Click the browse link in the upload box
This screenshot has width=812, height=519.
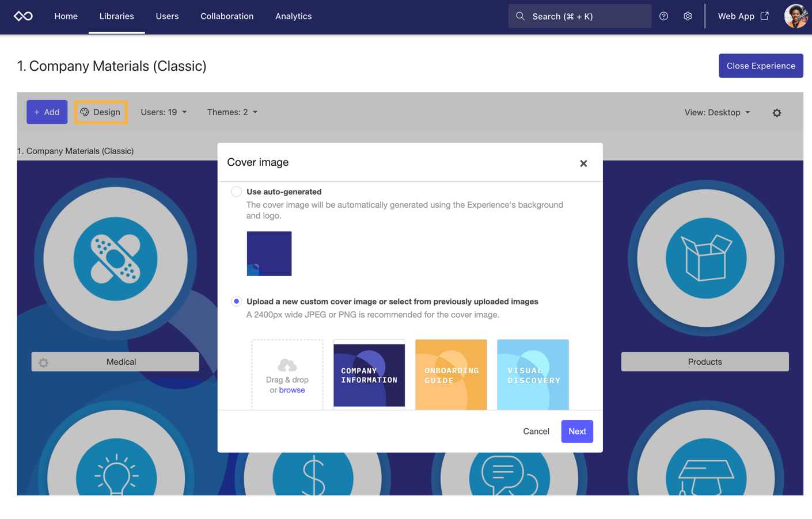click(292, 390)
